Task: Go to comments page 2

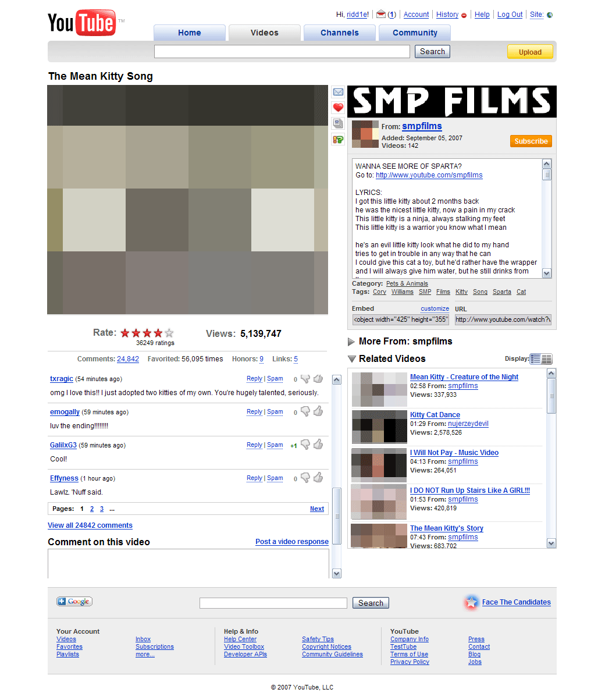Action: pos(91,509)
